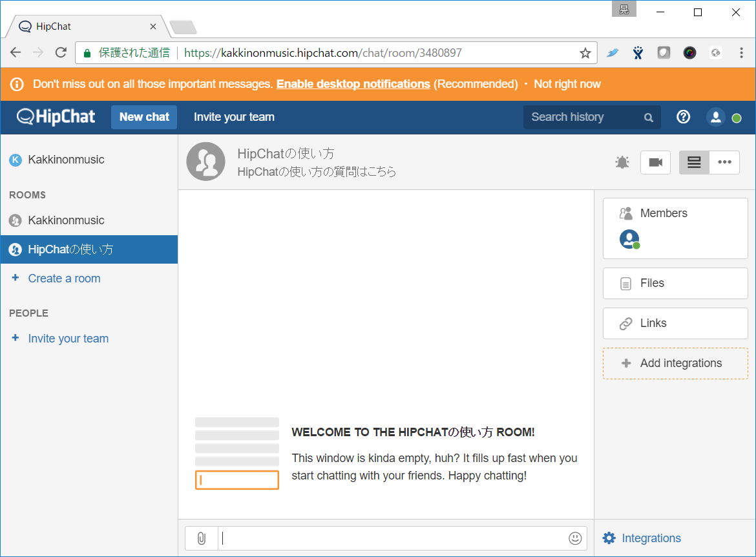Click the info icon on orange banner
Image resolution: width=756 pixels, height=557 pixels.
pyautogui.click(x=17, y=85)
